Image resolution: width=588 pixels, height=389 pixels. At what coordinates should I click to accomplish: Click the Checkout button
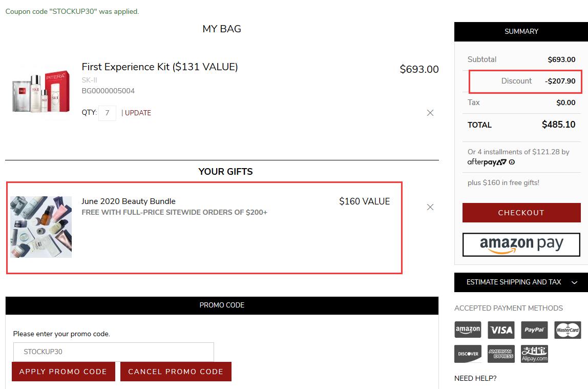pos(521,213)
